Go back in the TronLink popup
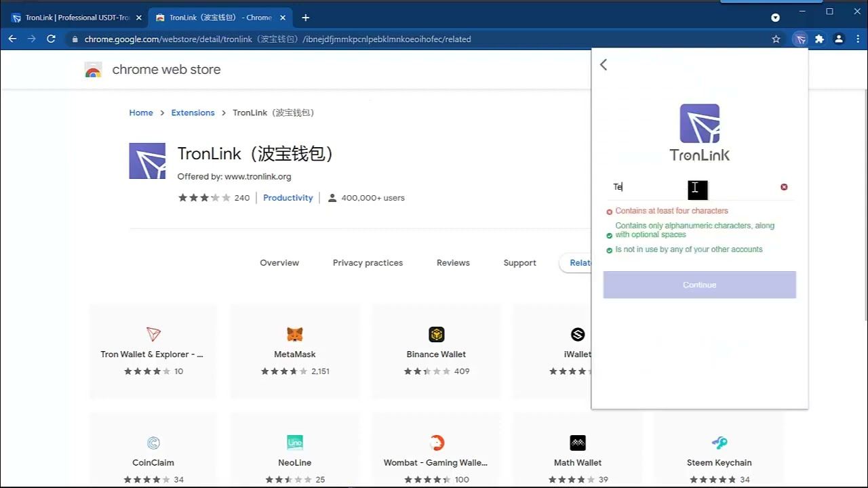This screenshot has width=868, height=488. coord(604,64)
